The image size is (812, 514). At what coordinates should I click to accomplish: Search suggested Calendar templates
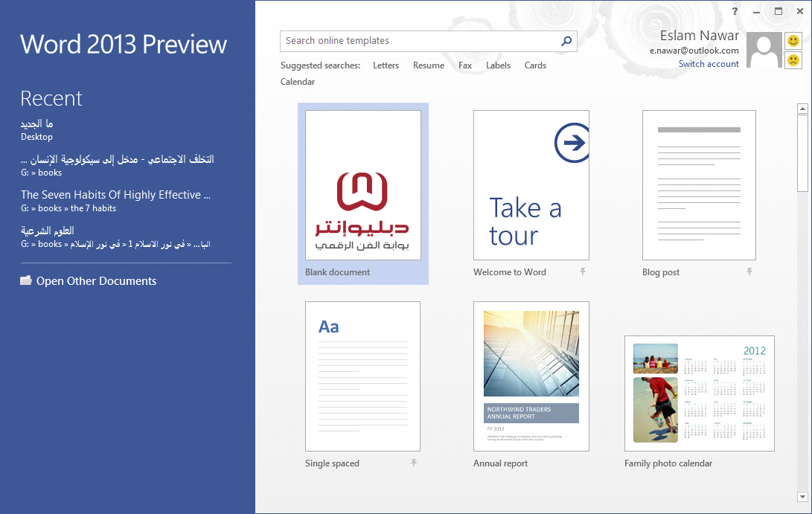coord(298,82)
